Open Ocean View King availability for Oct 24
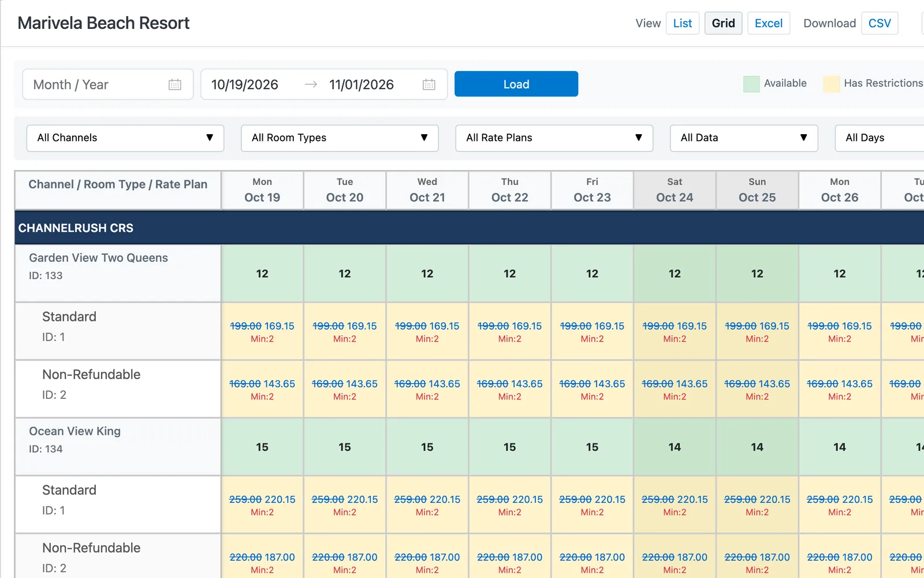The image size is (924, 578). (x=675, y=447)
